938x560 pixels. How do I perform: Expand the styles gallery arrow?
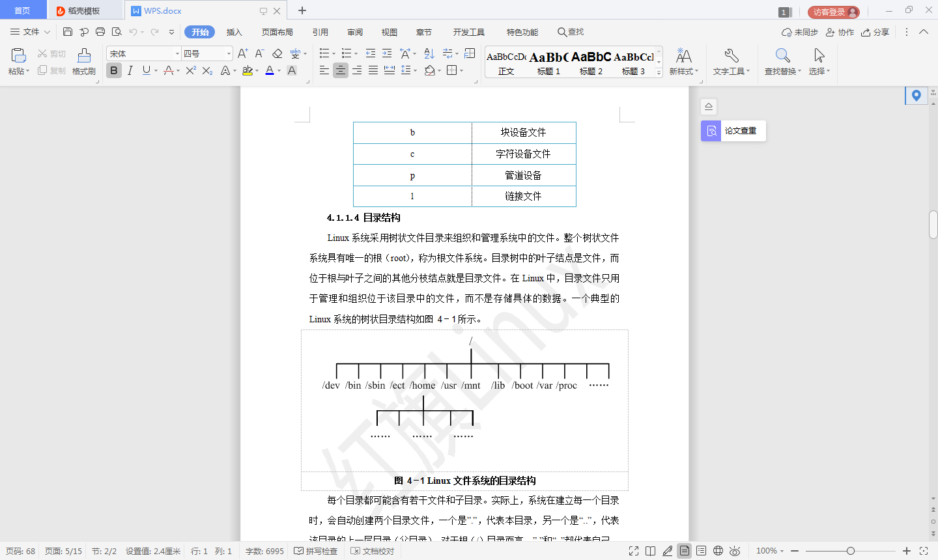(x=659, y=73)
